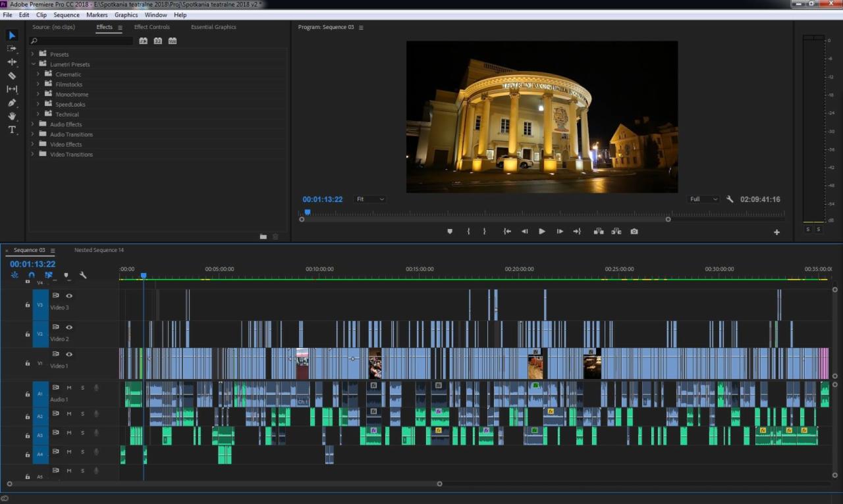Select the Pen tool

(11, 103)
